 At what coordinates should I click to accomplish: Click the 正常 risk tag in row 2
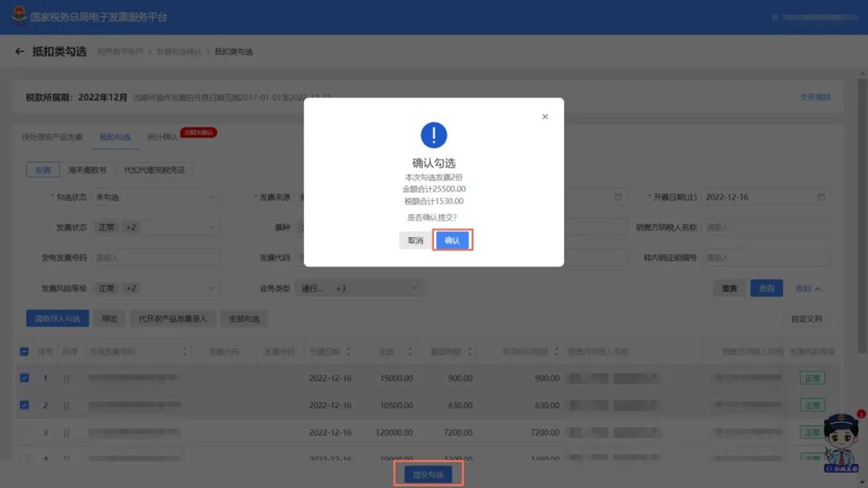coord(812,405)
